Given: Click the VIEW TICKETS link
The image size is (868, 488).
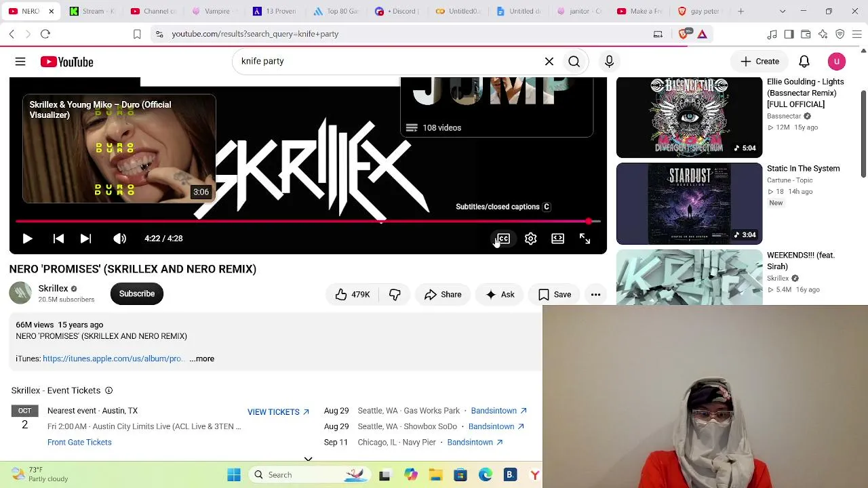Looking at the screenshot, I should pyautogui.click(x=278, y=412).
